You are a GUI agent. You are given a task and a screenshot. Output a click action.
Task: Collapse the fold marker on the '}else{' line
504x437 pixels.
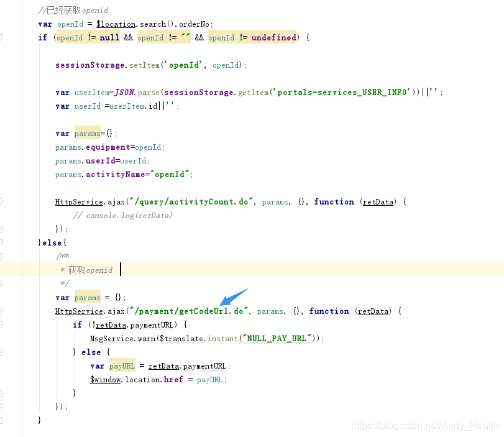(x=1, y=242)
